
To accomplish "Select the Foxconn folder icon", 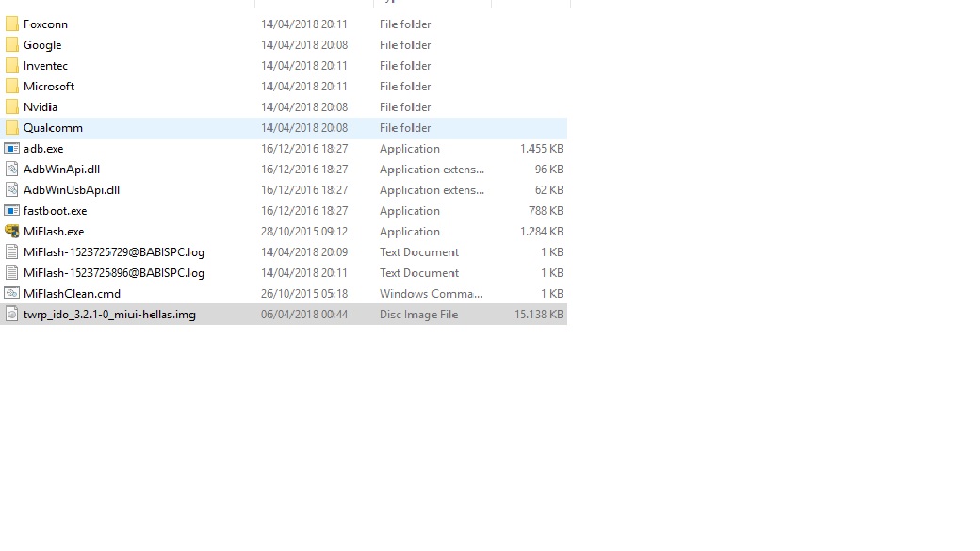I will click(12, 24).
